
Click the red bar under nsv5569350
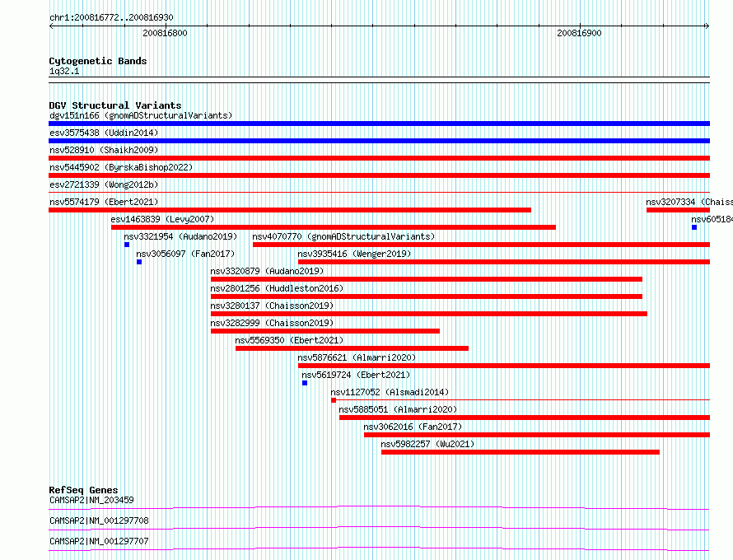coord(352,348)
